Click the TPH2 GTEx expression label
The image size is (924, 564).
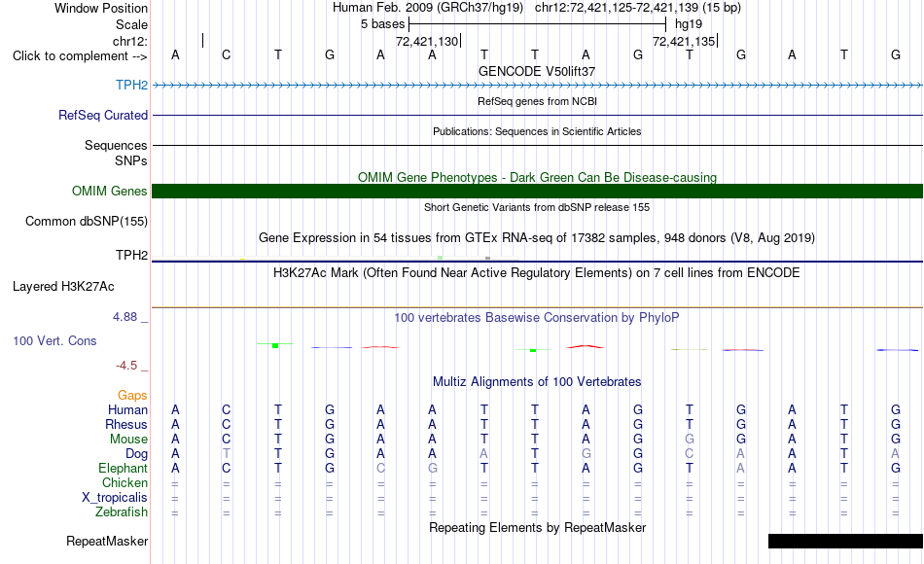[131, 255]
